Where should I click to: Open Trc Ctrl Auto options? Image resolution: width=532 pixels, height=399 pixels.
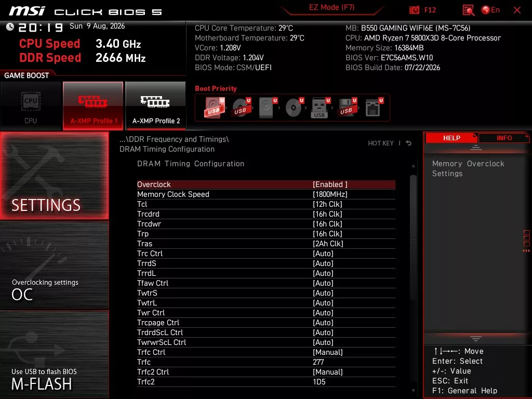(266, 254)
